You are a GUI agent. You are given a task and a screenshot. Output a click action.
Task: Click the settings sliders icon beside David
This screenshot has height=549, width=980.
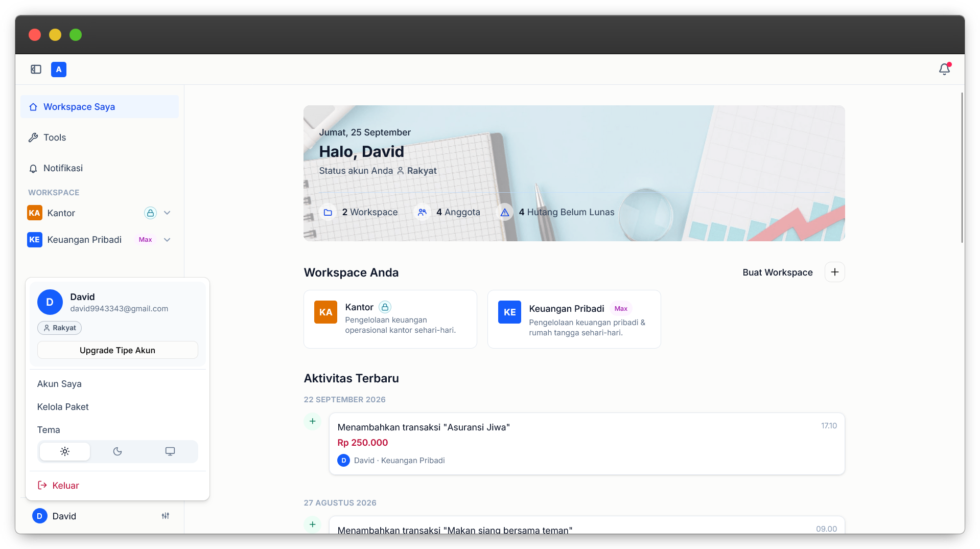click(166, 516)
